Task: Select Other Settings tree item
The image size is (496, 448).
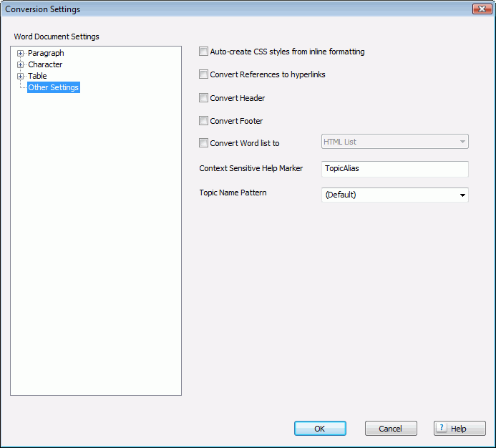Action: tap(54, 87)
